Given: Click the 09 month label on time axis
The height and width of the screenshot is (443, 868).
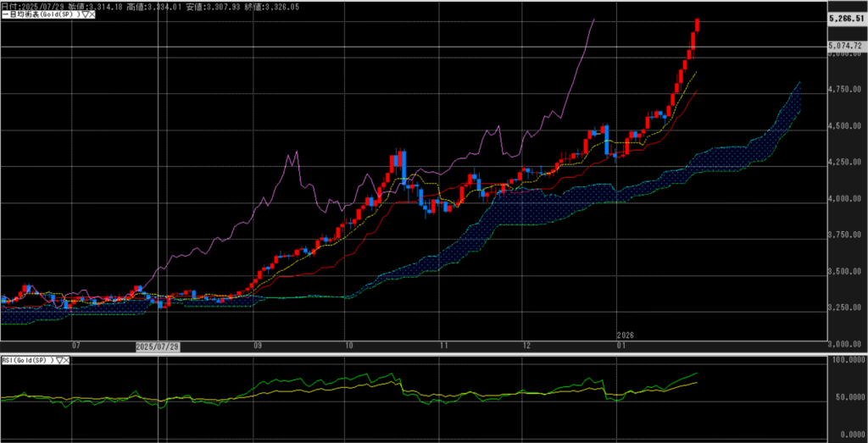Looking at the screenshot, I should coord(257,346).
